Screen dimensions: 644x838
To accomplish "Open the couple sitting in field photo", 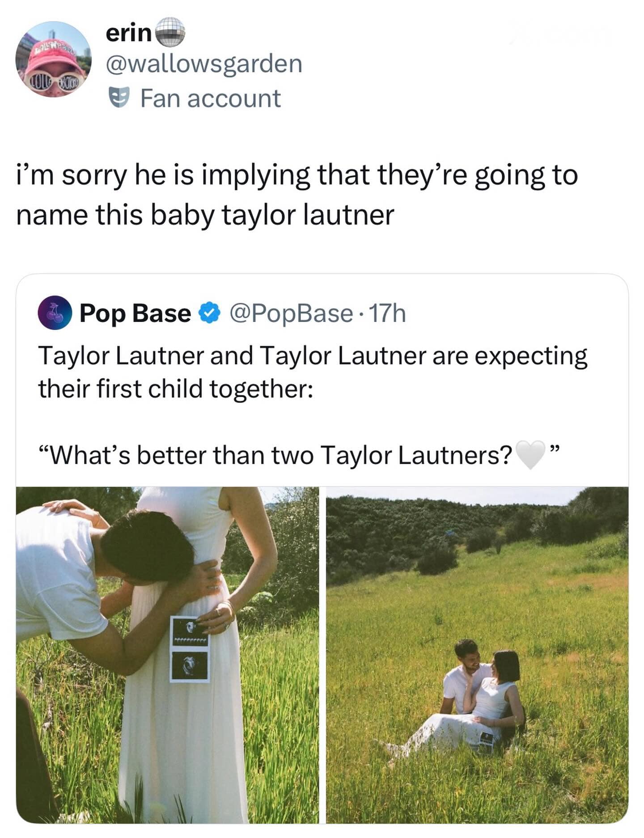I will 477,656.
